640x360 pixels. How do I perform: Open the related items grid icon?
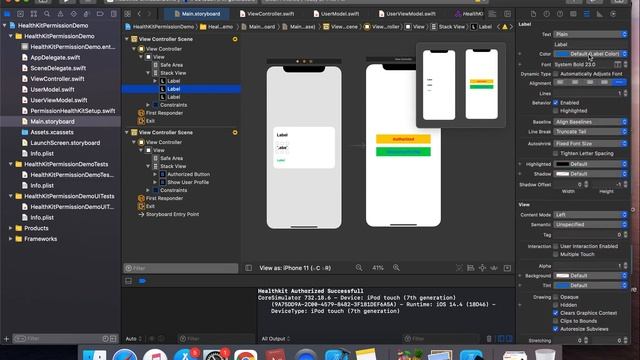[x=128, y=14]
